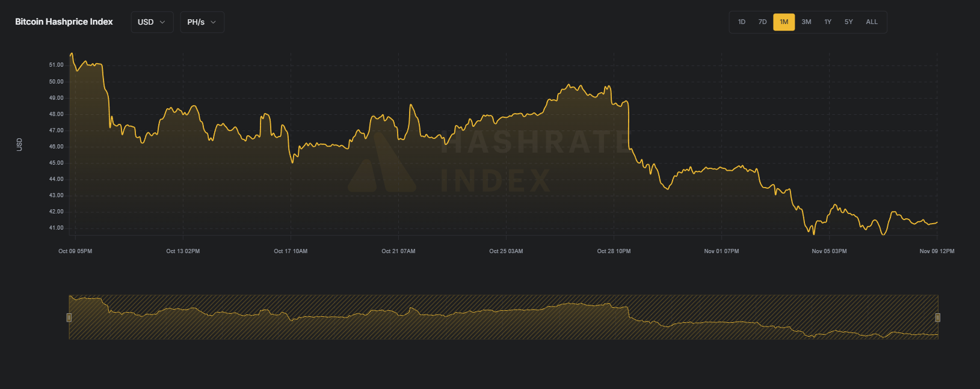
Task: Click the Hashrate Index watermark logo
Action: click(381, 164)
